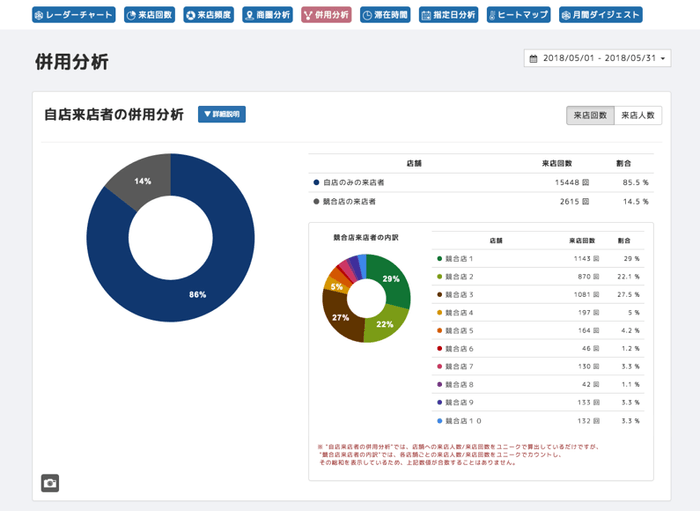Toggle view to 来店人数
Viewport: 700px width, 511px height.
point(637,115)
